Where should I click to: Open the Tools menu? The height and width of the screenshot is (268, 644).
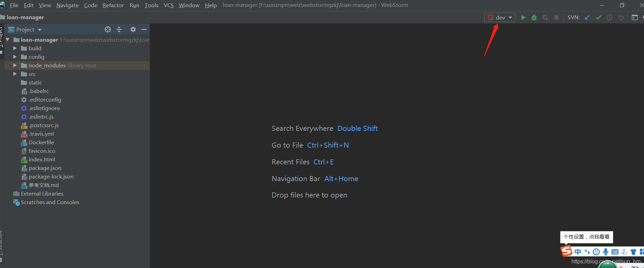click(x=152, y=5)
